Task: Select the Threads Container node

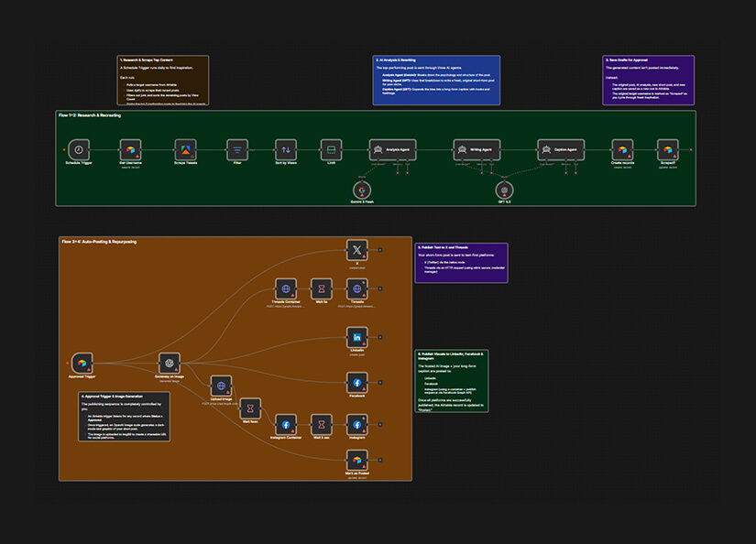Action: pyautogui.click(x=286, y=288)
